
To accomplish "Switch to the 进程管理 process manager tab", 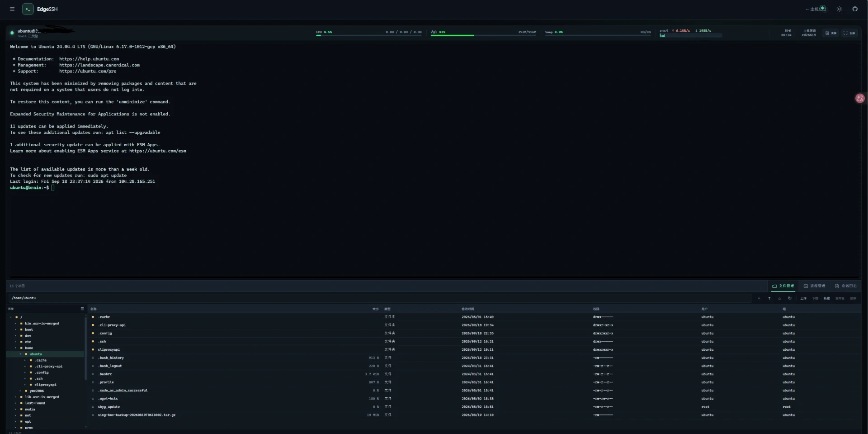I will point(815,286).
